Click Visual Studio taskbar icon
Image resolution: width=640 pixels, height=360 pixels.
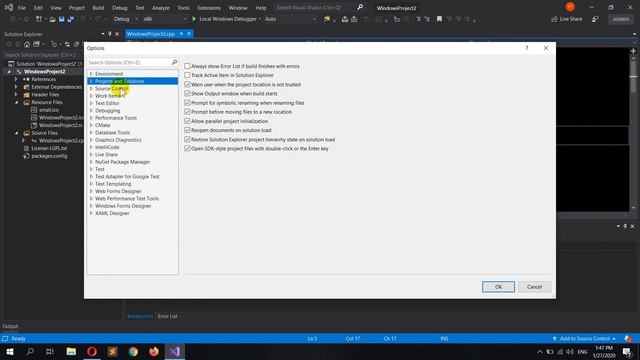(x=175, y=351)
